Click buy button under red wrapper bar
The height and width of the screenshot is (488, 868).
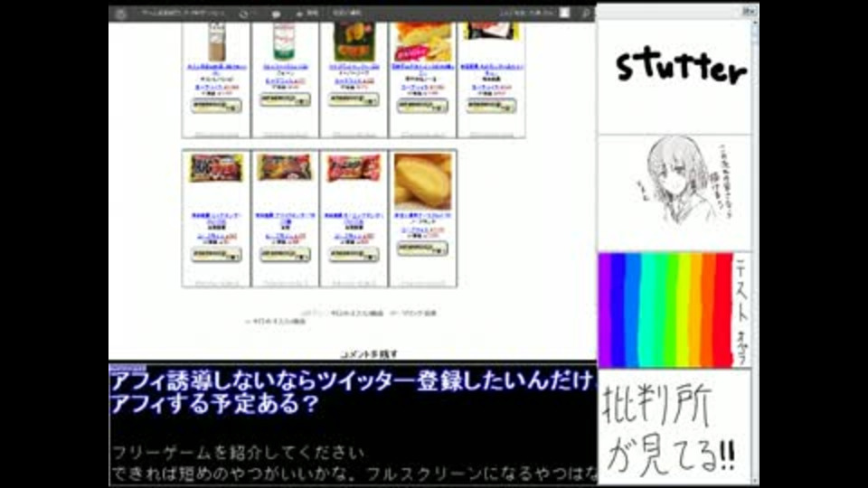[354, 255]
